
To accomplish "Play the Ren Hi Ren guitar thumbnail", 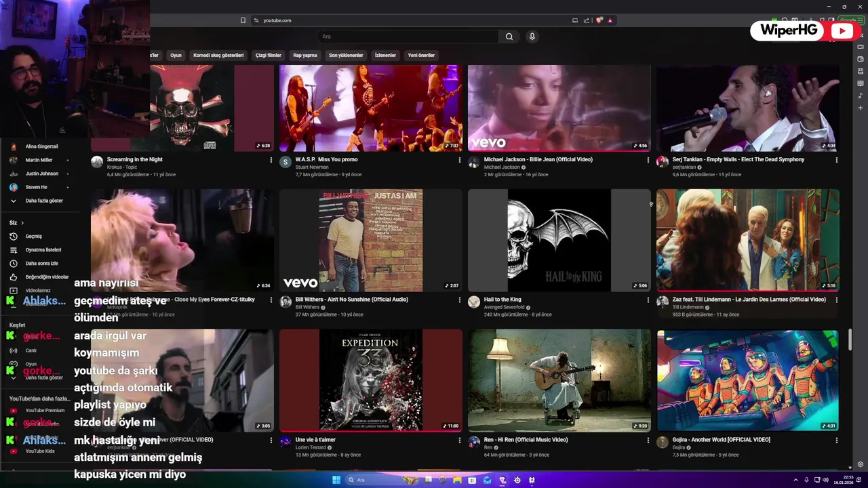I will (x=559, y=380).
